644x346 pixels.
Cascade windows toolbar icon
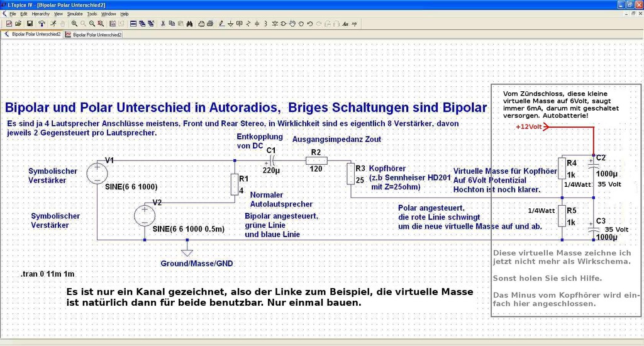pos(142,24)
